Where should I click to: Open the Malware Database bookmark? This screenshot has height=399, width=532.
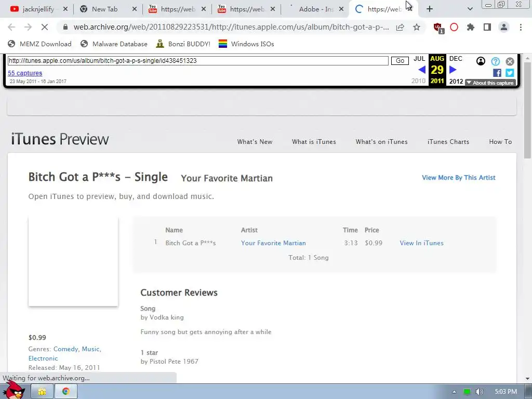(114, 44)
